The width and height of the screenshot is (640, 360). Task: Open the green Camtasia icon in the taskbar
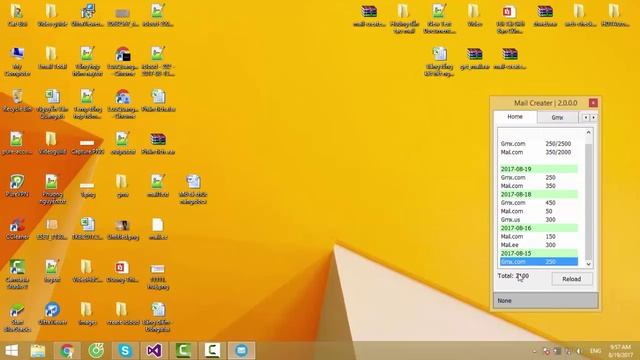(x=183, y=351)
